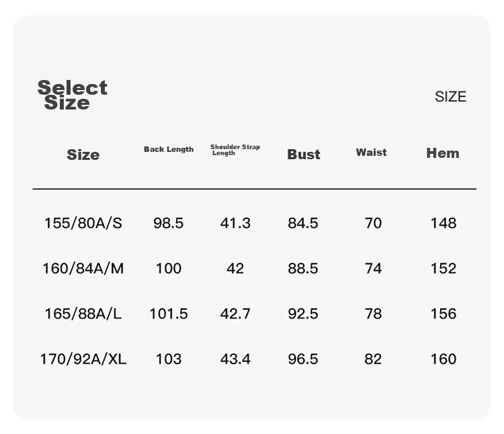Select the 160/84A/M size row label
504x434 pixels.
coord(83,269)
